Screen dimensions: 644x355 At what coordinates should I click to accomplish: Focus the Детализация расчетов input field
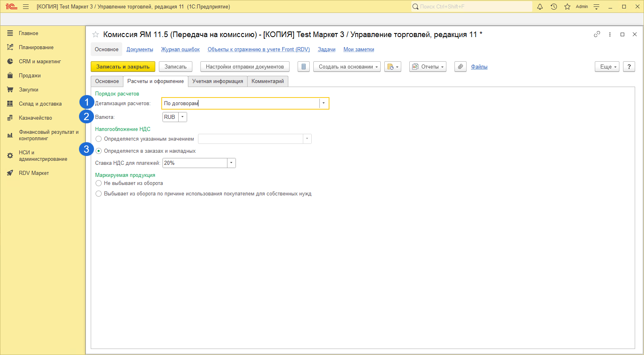point(241,104)
